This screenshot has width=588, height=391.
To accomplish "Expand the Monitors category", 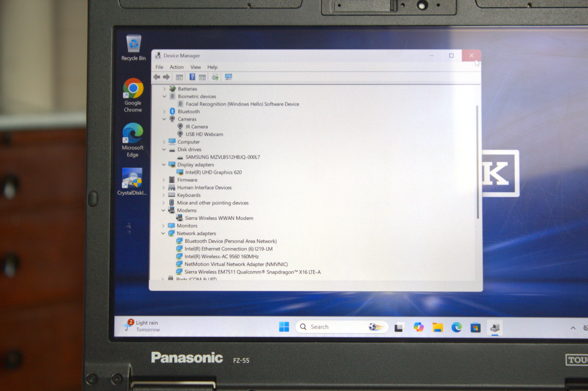I will point(163,226).
